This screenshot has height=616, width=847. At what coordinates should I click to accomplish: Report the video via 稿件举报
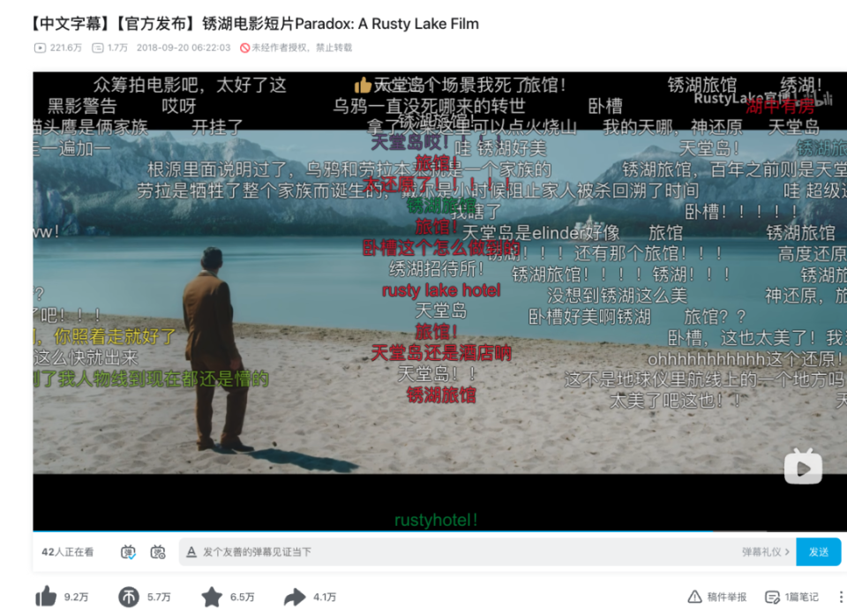pyautogui.click(x=716, y=597)
